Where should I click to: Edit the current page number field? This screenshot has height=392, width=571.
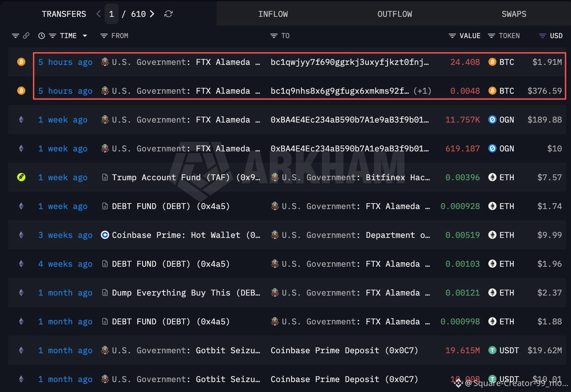tap(112, 14)
